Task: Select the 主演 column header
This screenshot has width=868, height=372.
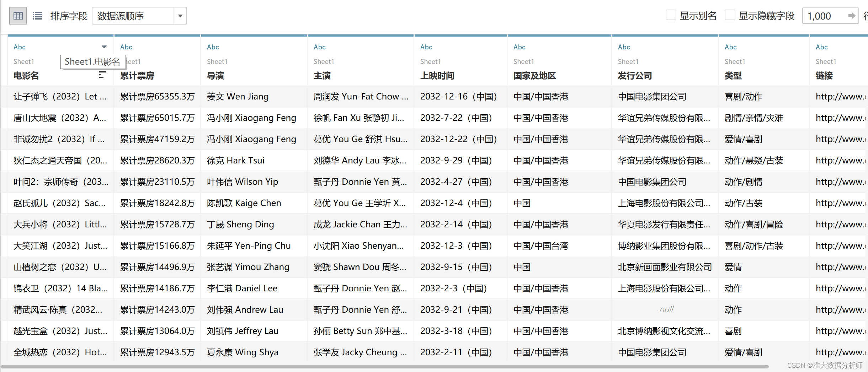Action: click(x=322, y=76)
